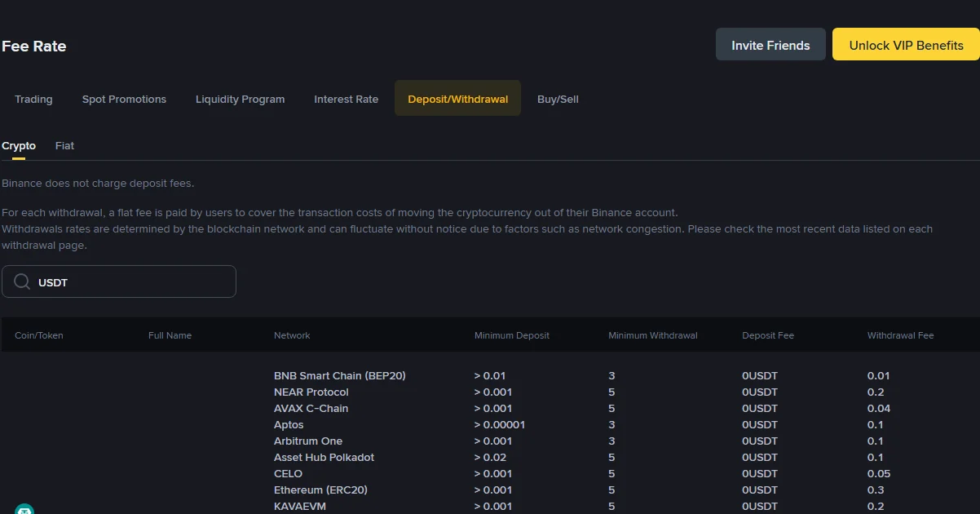980x514 pixels.
Task: Click Asset Hub Polkadot deposit > 0.02
Action: pos(490,458)
